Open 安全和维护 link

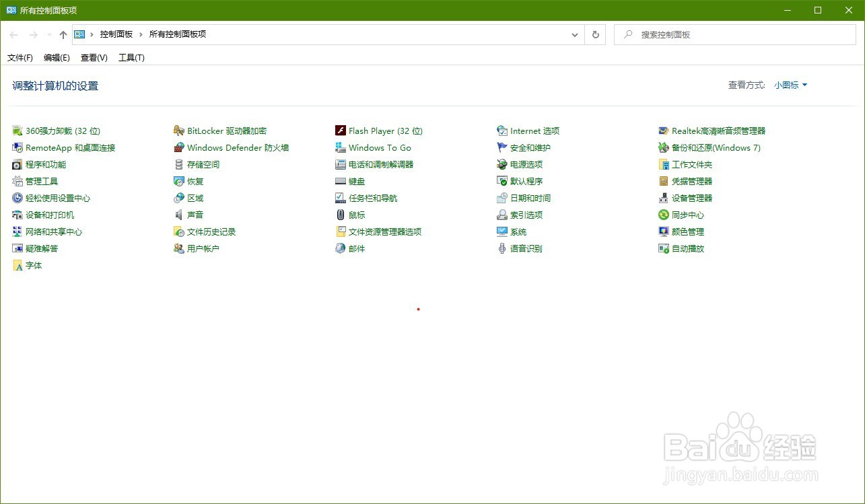point(530,147)
